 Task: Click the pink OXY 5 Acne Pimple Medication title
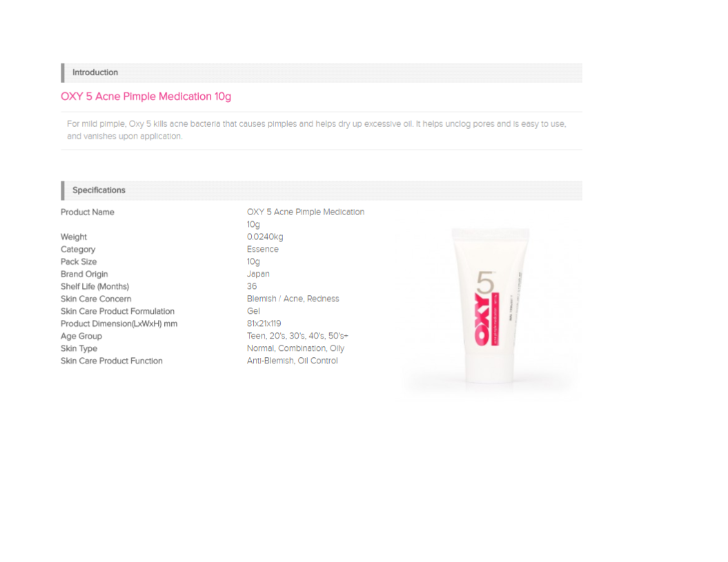(146, 97)
